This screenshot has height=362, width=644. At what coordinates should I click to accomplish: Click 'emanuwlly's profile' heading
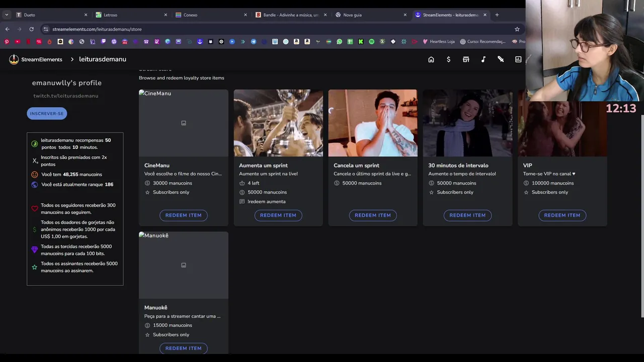pyautogui.click(x=67, y=83)
